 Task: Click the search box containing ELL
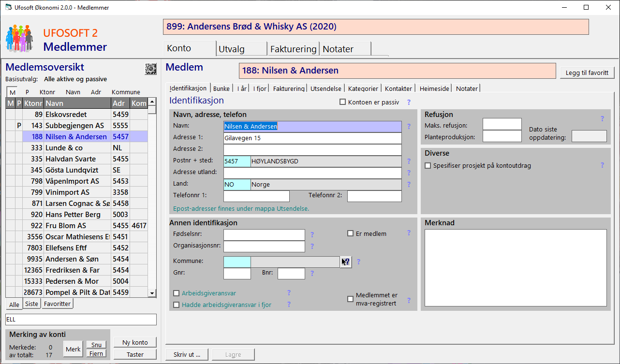tap(81, 320)
